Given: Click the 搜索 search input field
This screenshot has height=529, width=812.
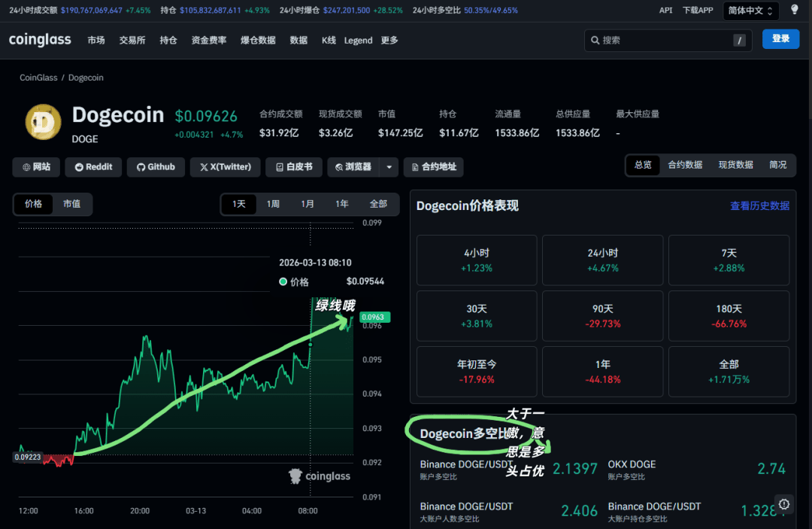Looking at the screenshot, I should pos(662,40).
